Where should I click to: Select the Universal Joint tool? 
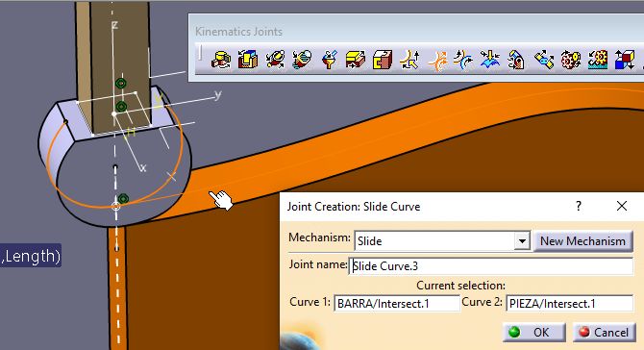coord(517,60)
